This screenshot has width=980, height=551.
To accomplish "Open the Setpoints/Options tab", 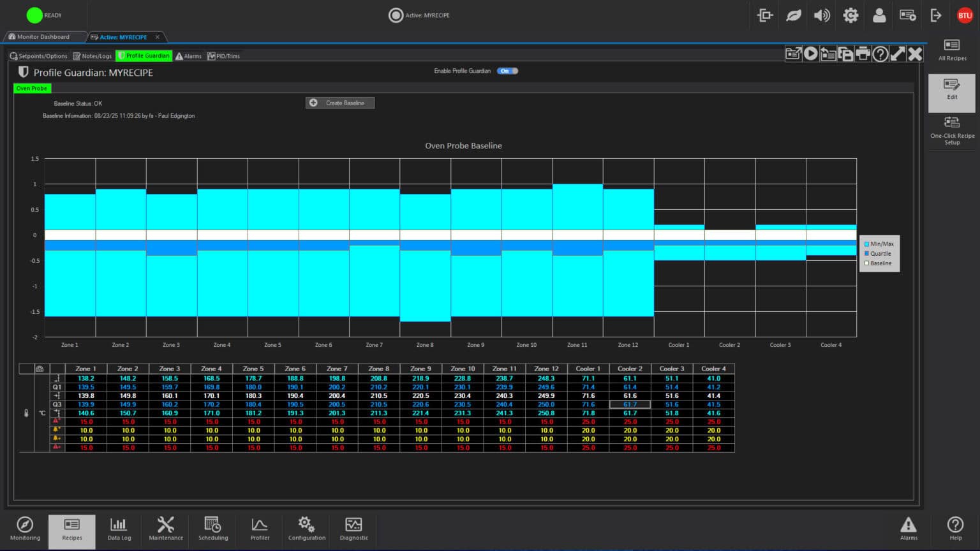I will click(x=39, y=56).
